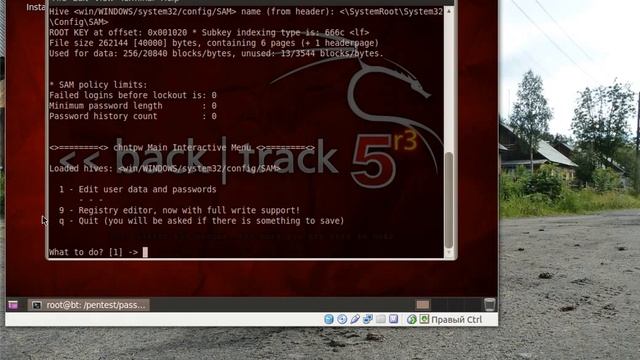Click the mouse integration status icon
640x360 pixels.
(411, 319)
